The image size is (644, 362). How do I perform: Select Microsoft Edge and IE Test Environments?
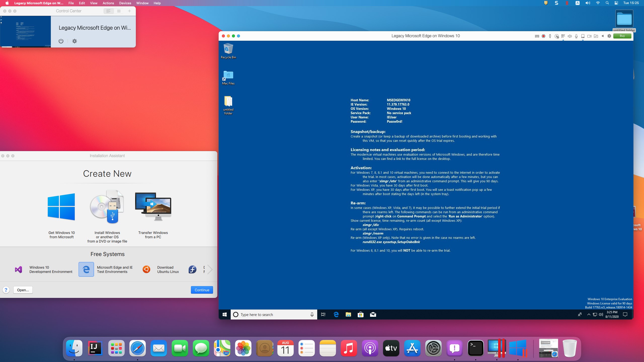tap(106, 269)
